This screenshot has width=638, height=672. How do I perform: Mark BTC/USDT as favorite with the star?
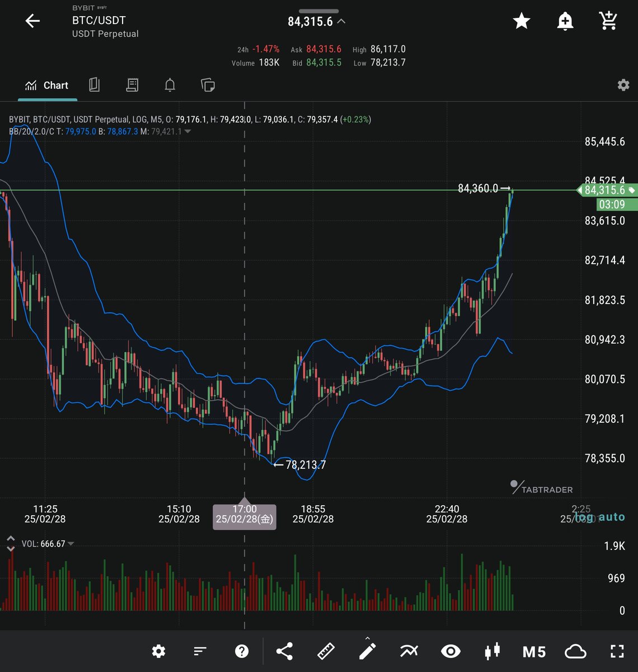point(522,21)
